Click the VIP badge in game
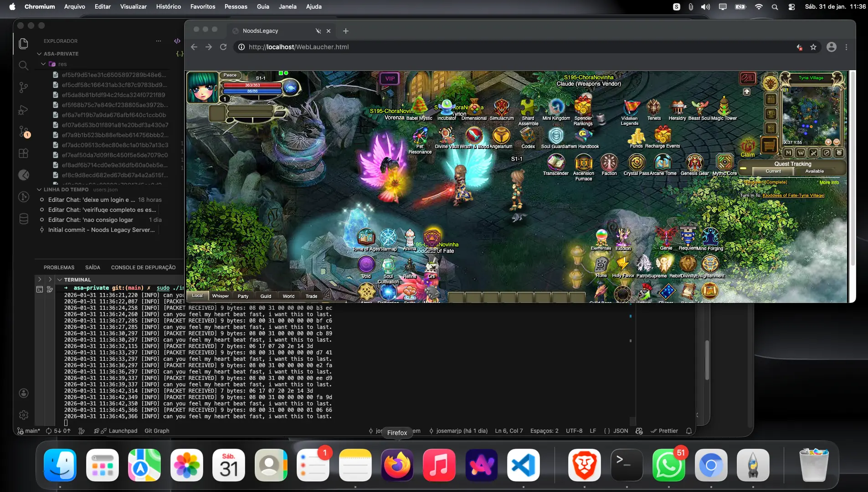This screenshot has width=868, height=492. [x=390, y=78]
